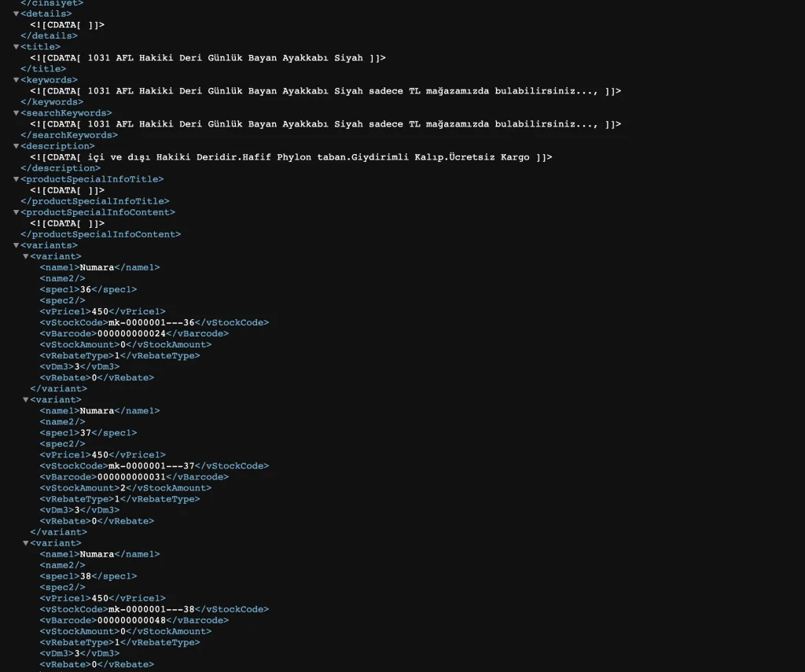Click the vStockAmount value 2

point(123,488)
